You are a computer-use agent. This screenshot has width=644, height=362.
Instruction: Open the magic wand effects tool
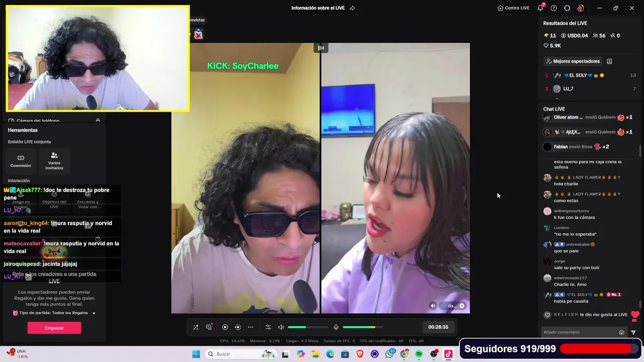[196, 327]
